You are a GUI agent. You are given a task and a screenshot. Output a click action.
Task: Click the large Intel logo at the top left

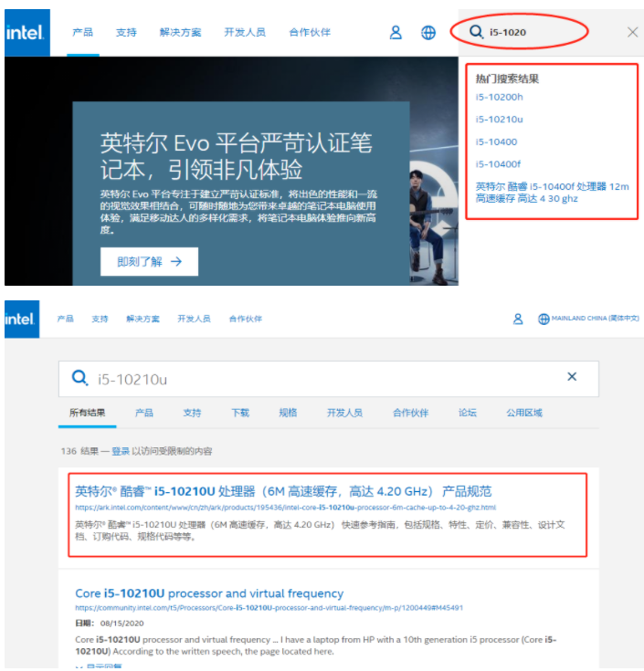pyautogui.click(x=27, y=33)
